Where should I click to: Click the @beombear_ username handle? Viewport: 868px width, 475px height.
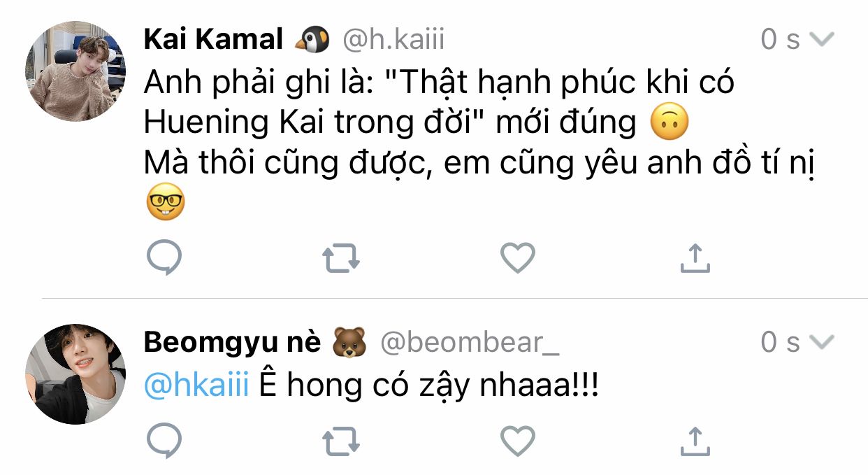pyautogui.click(x=469, y=343)
